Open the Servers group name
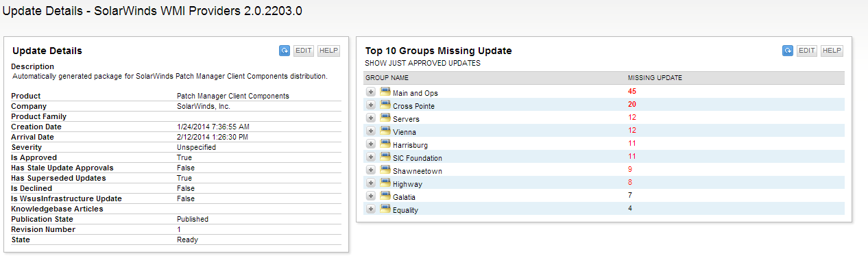Viewport: 868px width, 258px height. [x=406, y=119]
